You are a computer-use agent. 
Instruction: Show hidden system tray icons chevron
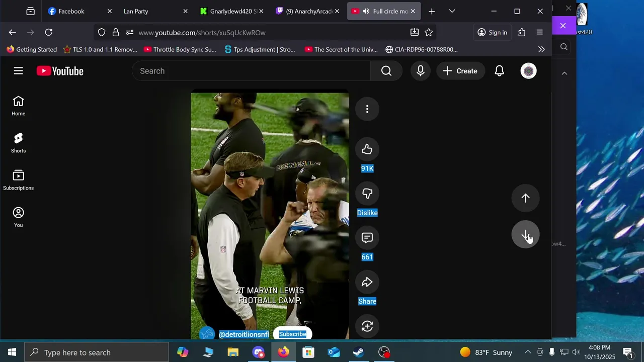528,352
